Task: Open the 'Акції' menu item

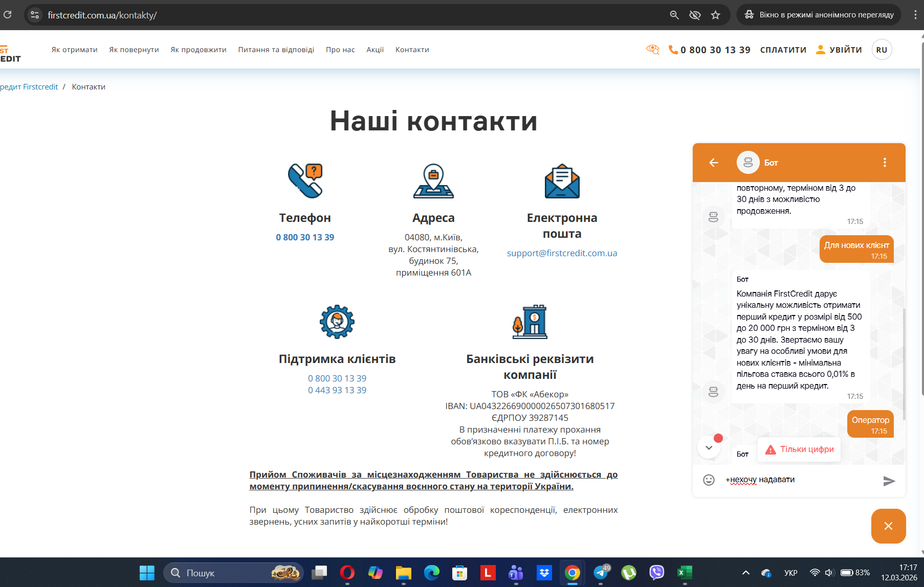Action: click(x=375, y=50)
